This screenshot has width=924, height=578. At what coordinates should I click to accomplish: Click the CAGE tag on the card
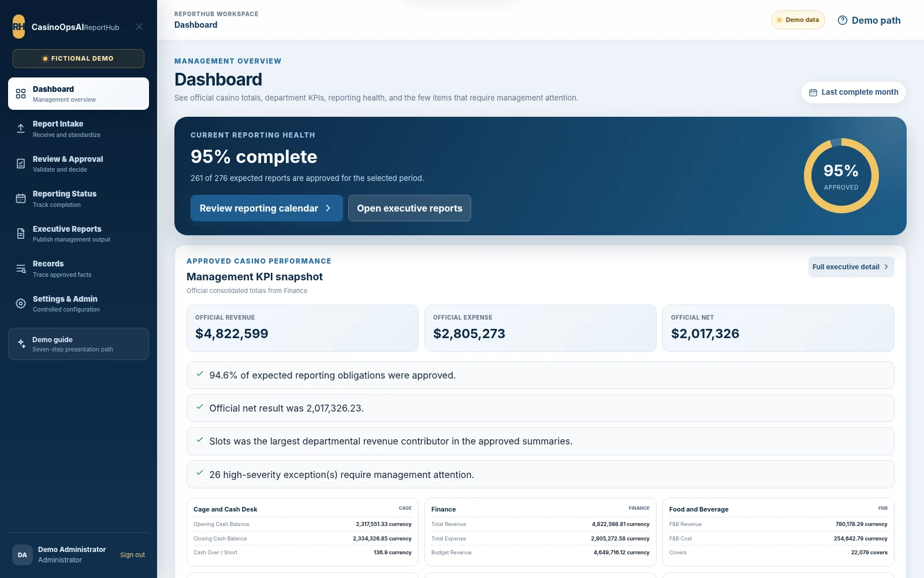pos(405,509)
